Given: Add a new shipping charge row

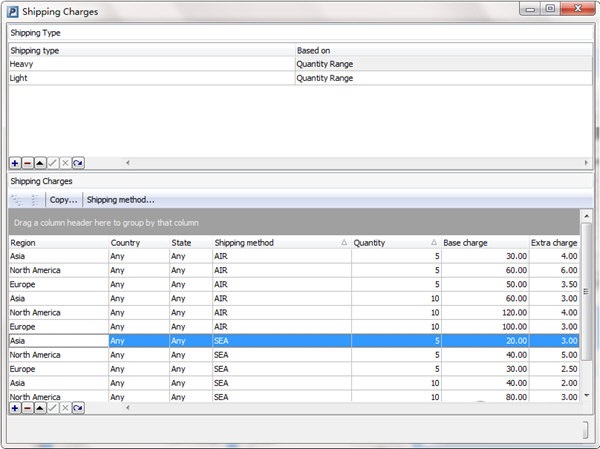Looking at the screenshot, I should pyautogui.click(x=15, y=408).
